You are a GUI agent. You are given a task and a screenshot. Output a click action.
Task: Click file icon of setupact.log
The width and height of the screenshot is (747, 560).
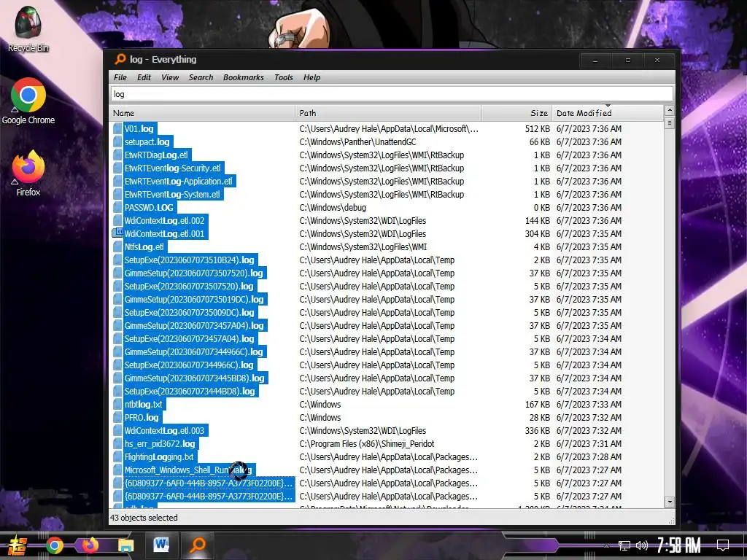click(117, 142)
